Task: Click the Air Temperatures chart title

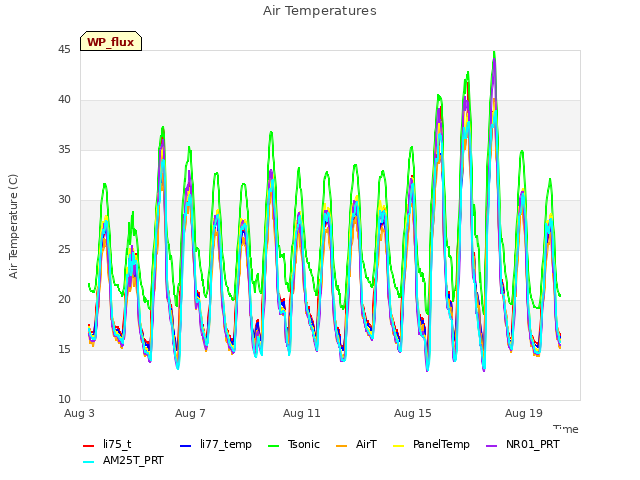Action: click(320, 11)
